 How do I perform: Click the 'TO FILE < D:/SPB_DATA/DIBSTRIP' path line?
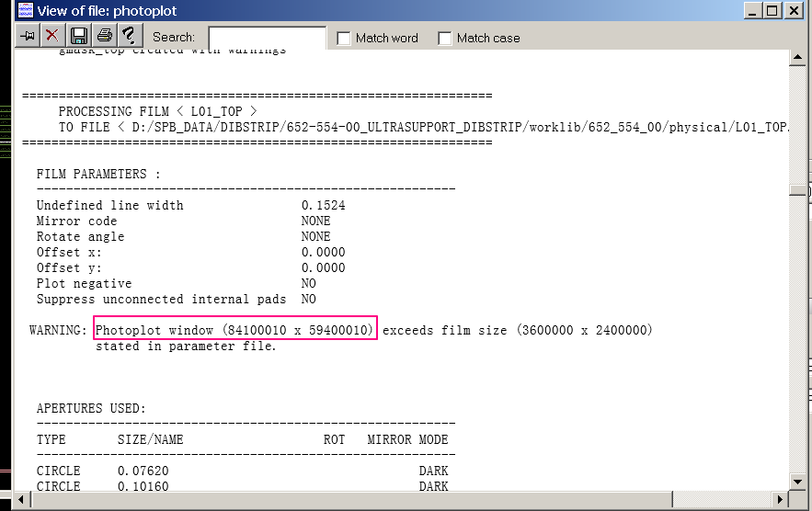(424, 127)
